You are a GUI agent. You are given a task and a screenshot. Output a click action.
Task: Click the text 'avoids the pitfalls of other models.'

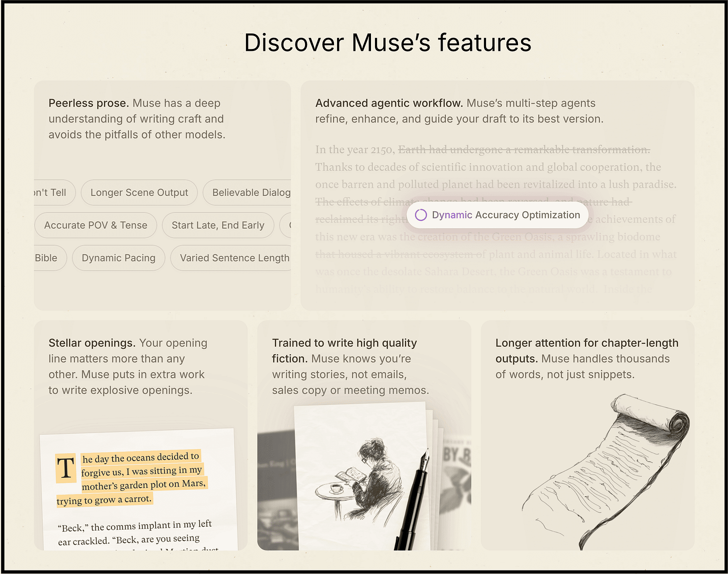point(137,134)
